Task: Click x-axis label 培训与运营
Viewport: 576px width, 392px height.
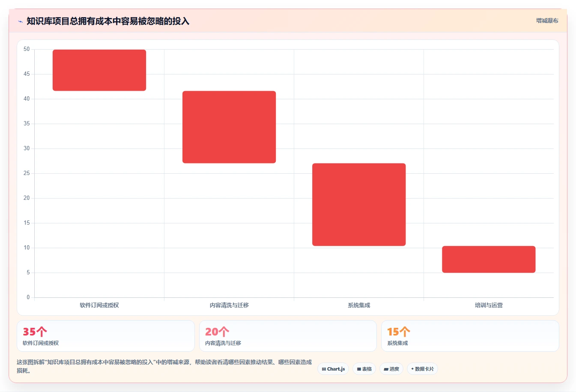Action: (x=489, y=305)
